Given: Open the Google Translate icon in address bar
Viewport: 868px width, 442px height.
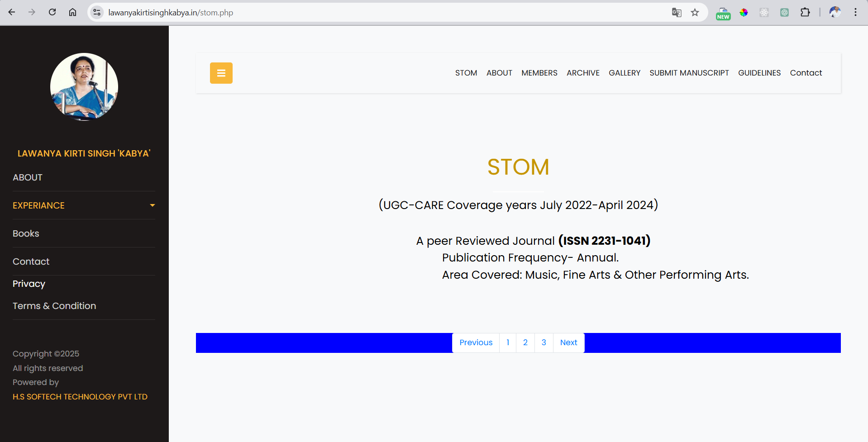Looking at the screenshot, I should [x=676, y=12].
